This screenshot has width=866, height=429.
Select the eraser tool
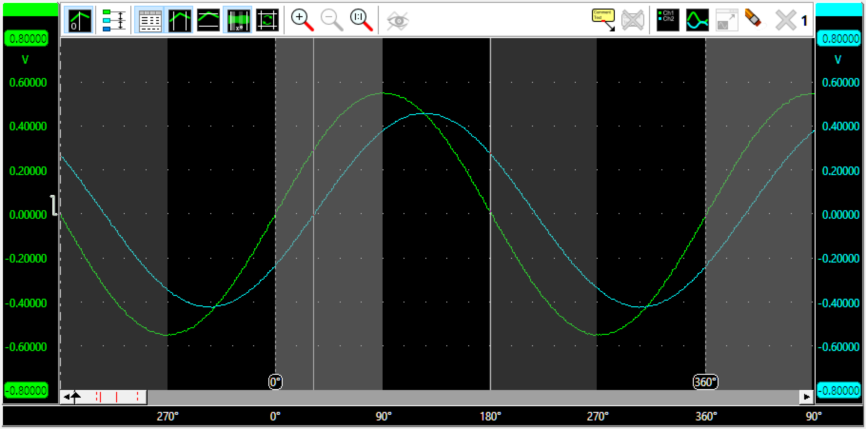tap(753, 18)
